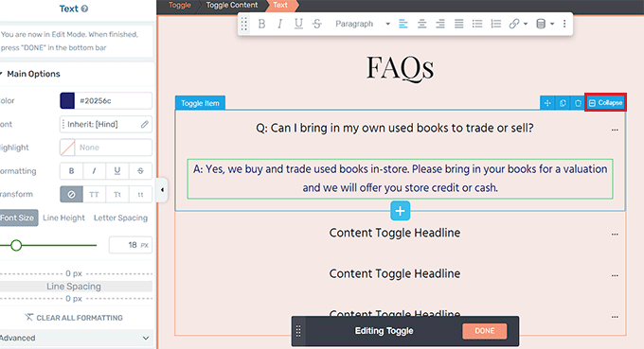644x349 pixels.
Task: Select uppercase TT transform
Action: point(95,195)
